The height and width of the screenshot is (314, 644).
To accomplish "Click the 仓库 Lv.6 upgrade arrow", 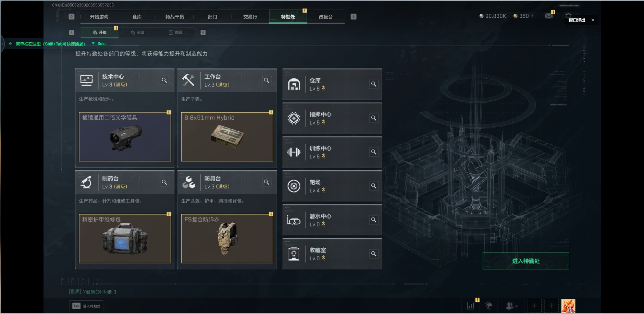I will pos(323,88).
